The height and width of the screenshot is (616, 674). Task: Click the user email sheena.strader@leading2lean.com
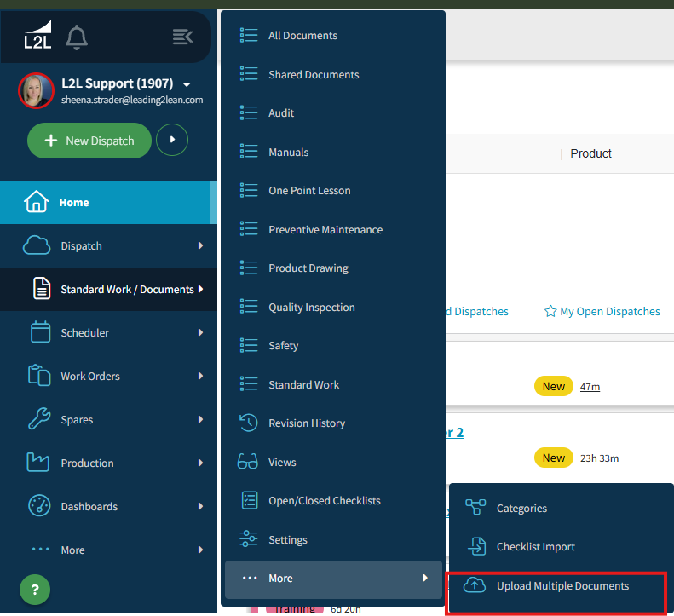[x=132, y=100]
